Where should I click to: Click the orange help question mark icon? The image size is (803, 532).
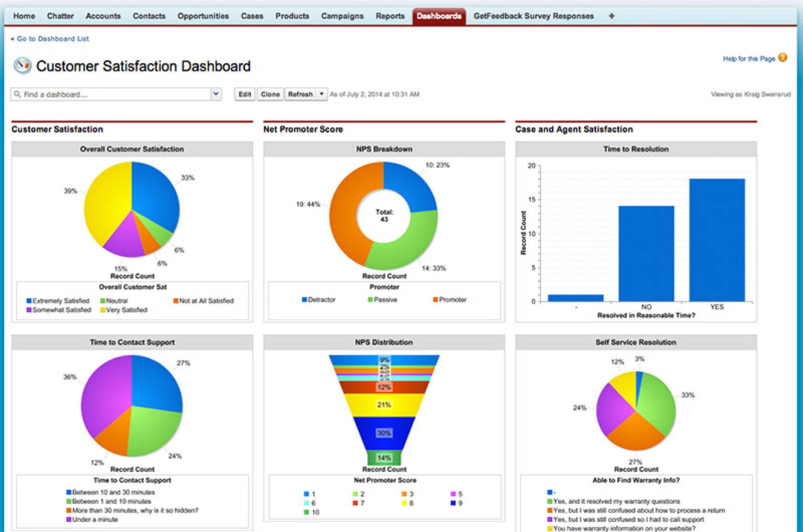(x=782, y=58)
